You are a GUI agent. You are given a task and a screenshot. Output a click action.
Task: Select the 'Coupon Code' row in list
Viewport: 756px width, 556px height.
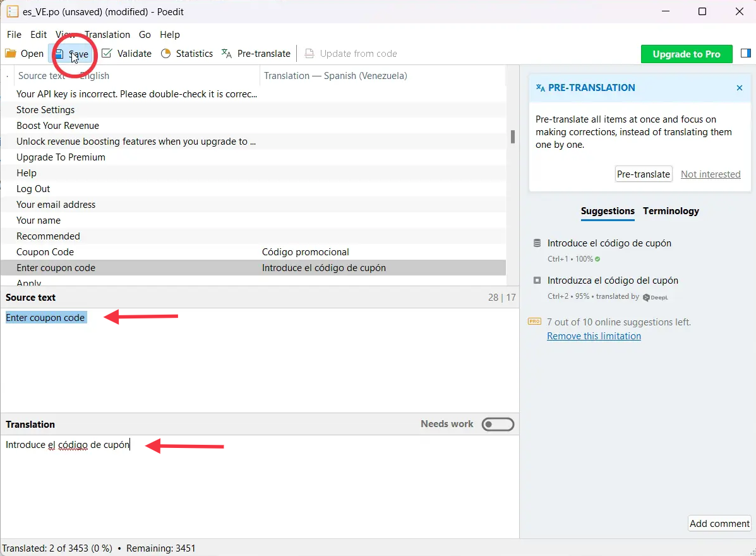45,252
